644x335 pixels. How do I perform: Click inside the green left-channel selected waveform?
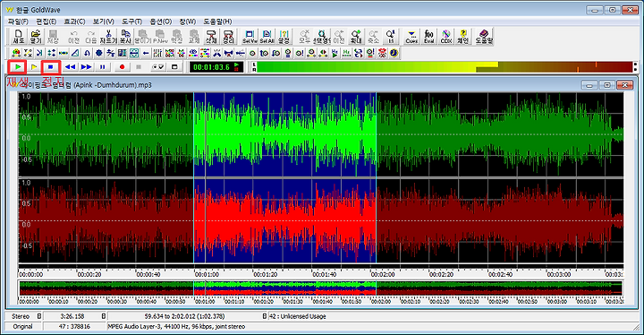[x=284, y=134]
